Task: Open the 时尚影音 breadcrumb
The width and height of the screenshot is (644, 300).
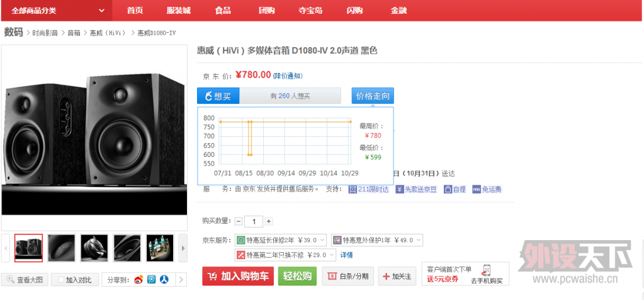Action: 45,33
